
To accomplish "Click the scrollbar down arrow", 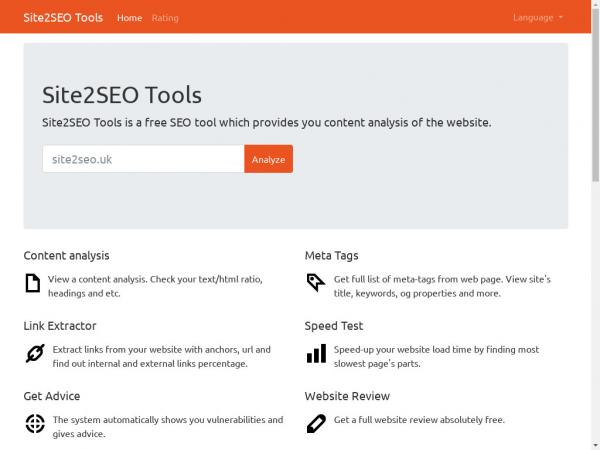I will (x=595, y=446).
